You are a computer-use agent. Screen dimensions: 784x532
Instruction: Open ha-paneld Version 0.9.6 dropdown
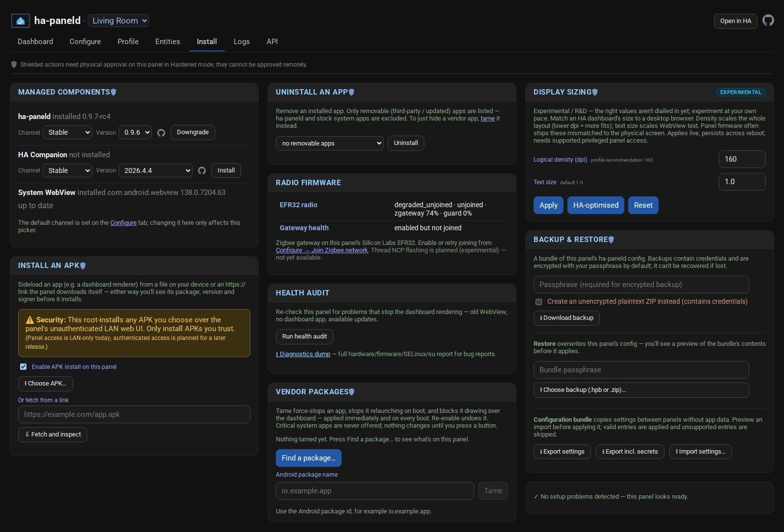point(135,132)
